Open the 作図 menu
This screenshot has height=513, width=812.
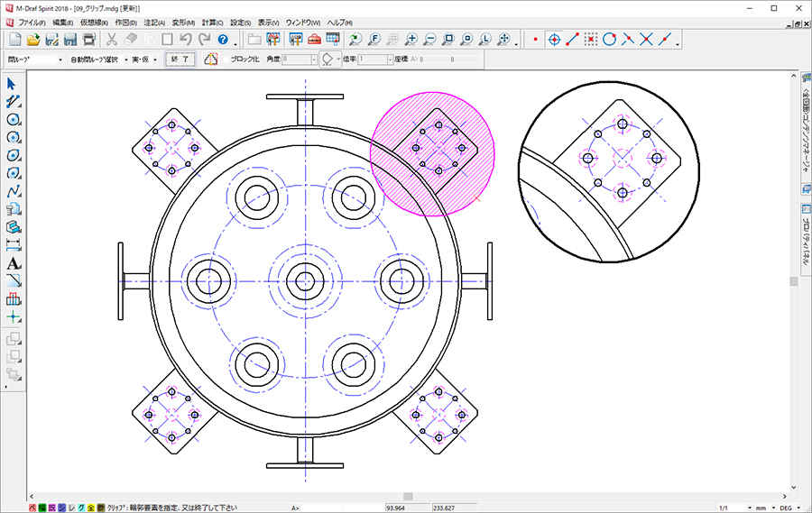[x=126, y=21]
